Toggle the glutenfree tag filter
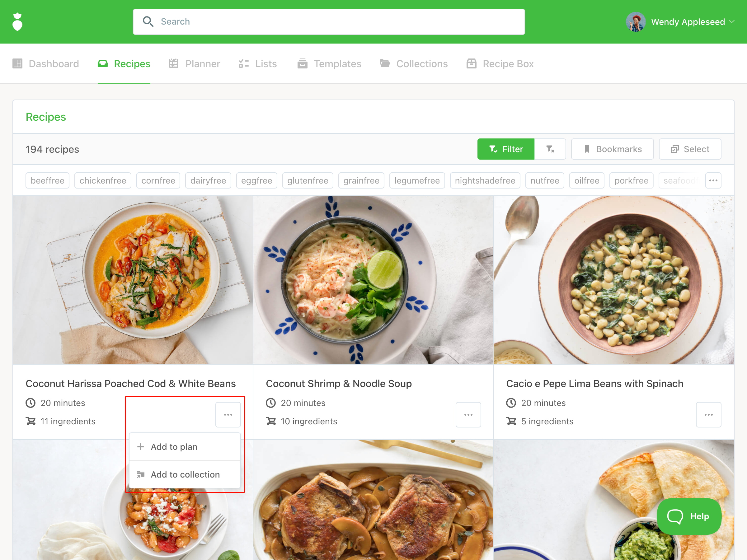This screenshot has width=747, height=560. pos(308,180)
